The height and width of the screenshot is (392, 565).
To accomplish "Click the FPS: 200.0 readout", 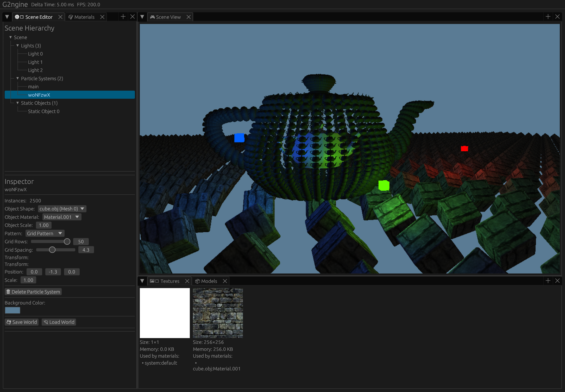I will pyautogui.click(x=89, y=4).
